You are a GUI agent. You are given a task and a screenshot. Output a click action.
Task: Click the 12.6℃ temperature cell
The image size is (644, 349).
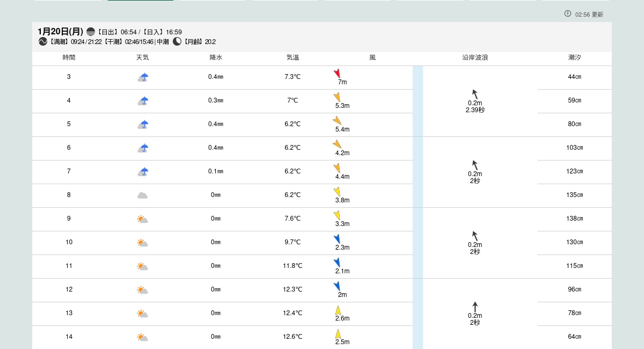[292, 337]
